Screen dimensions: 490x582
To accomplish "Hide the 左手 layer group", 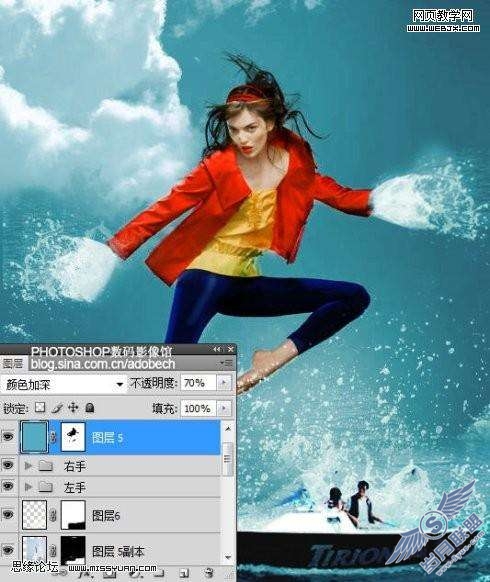I will pos(8,486).
